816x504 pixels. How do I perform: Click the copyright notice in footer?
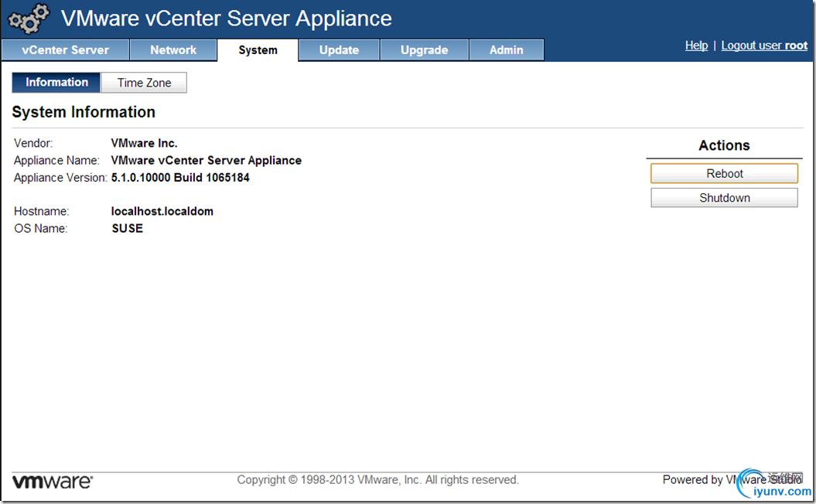pyautogui.click(x=377, y=479)
